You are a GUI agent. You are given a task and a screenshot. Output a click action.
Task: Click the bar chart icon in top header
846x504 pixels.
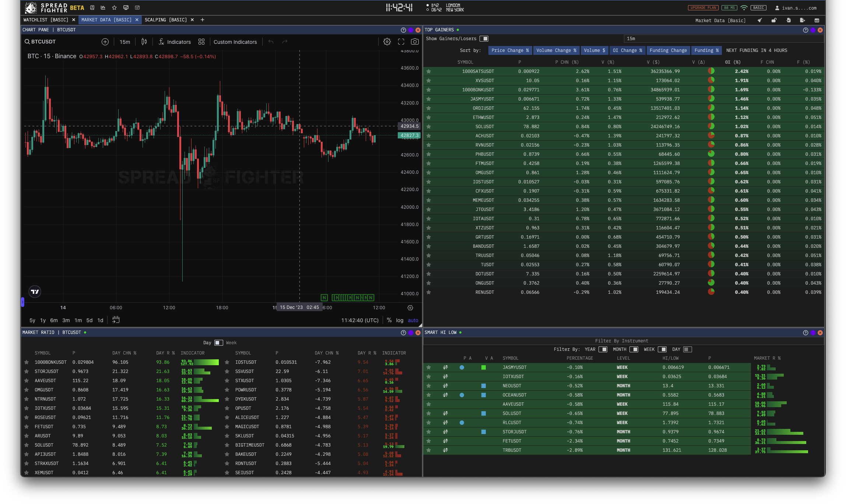tap(103, 7)
